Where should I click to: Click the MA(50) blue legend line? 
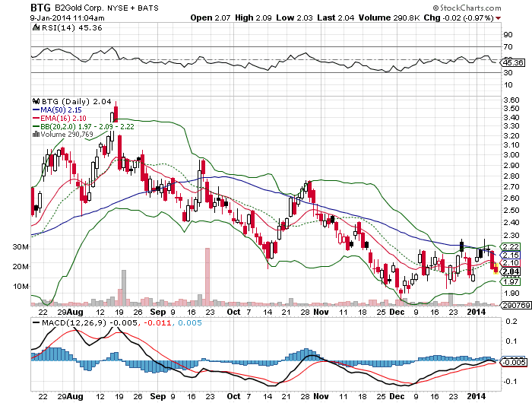click(x=36, y=110)
